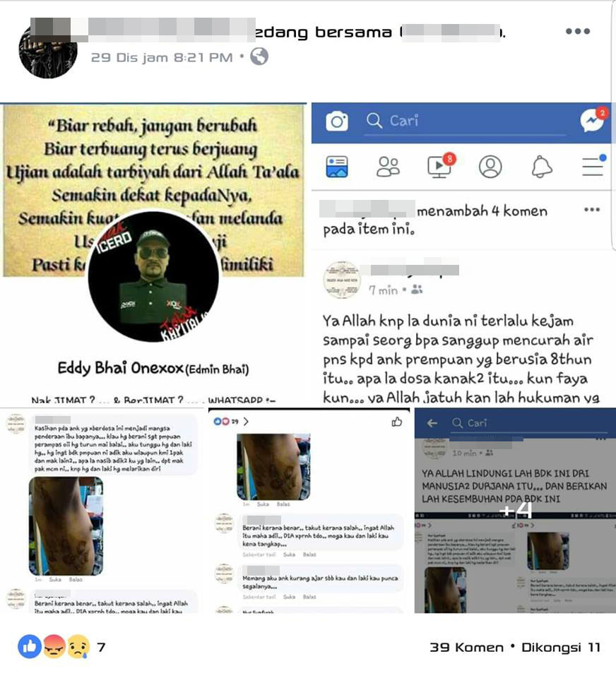Screen dimensions: 616x678
Task: Click the Like reaction icon
Action: coord(29,647)
